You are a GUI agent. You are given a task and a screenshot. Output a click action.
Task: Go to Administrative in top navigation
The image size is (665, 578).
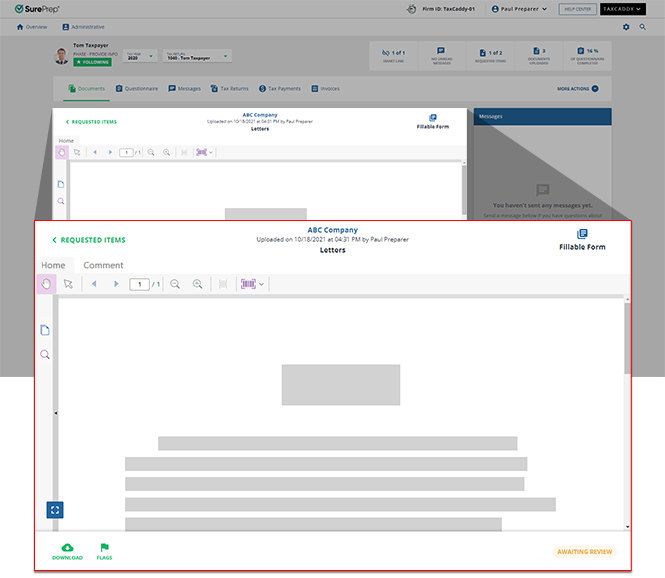(x=83, y=27)
